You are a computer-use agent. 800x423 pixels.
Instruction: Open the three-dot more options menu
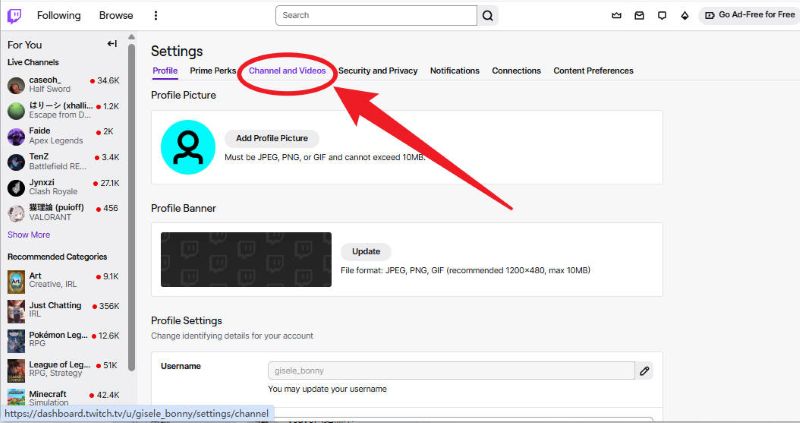coord(155,16)
